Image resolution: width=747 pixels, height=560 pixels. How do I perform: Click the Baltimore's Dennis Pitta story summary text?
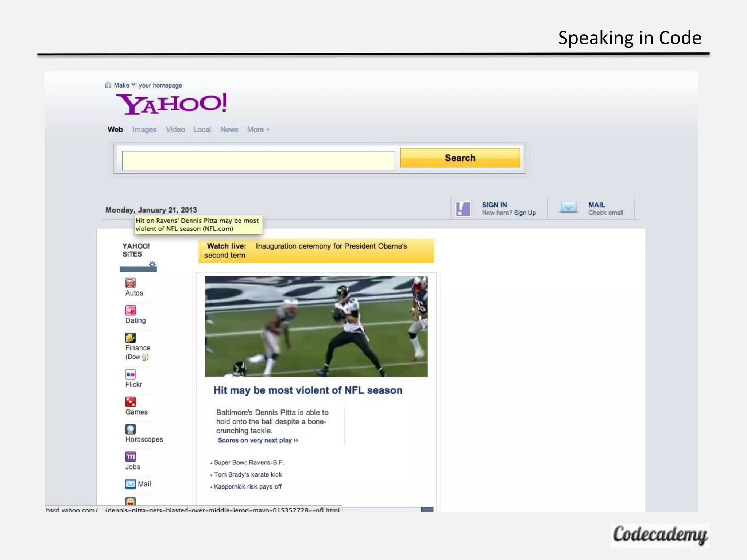point(272,421)
